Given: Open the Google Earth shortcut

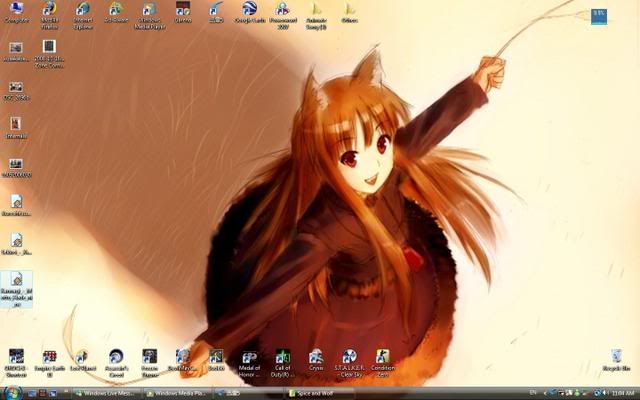Looking at the screenshot, I should (249, 10).
